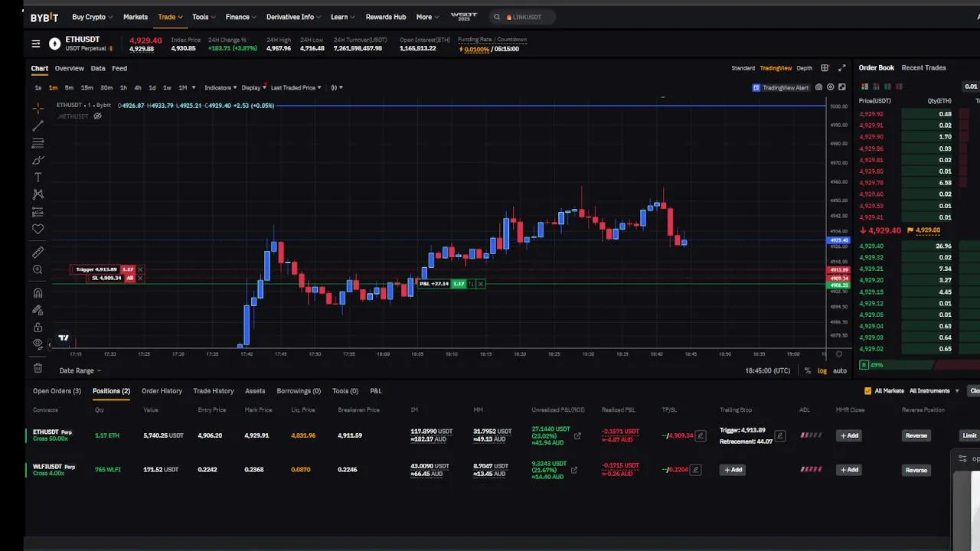This screenshot has width=980, height=551.
Task: Switch to the Trade History tab
Action: coord(214,391)
